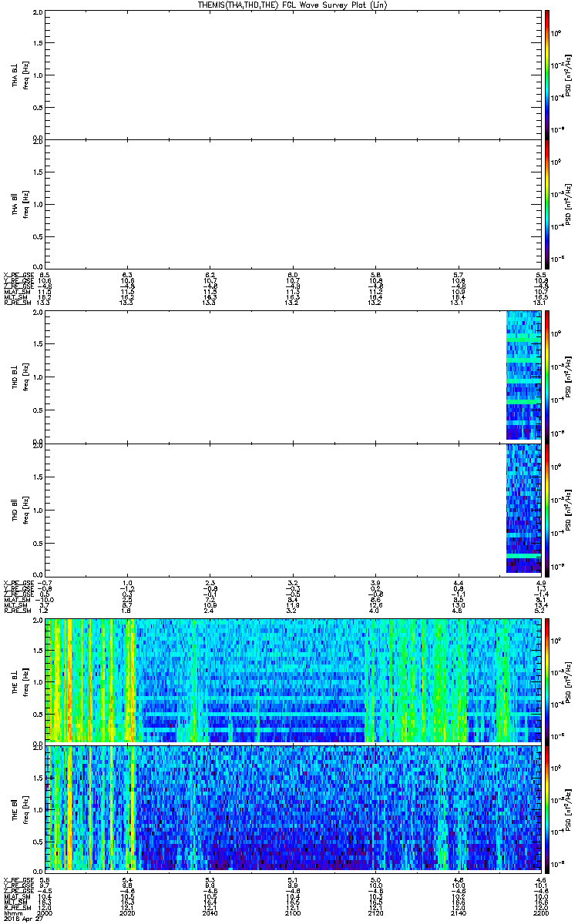578x924 pixels.
Task: Click the THE B-perpendicular panel color bar
Action: tap(546, 681)
